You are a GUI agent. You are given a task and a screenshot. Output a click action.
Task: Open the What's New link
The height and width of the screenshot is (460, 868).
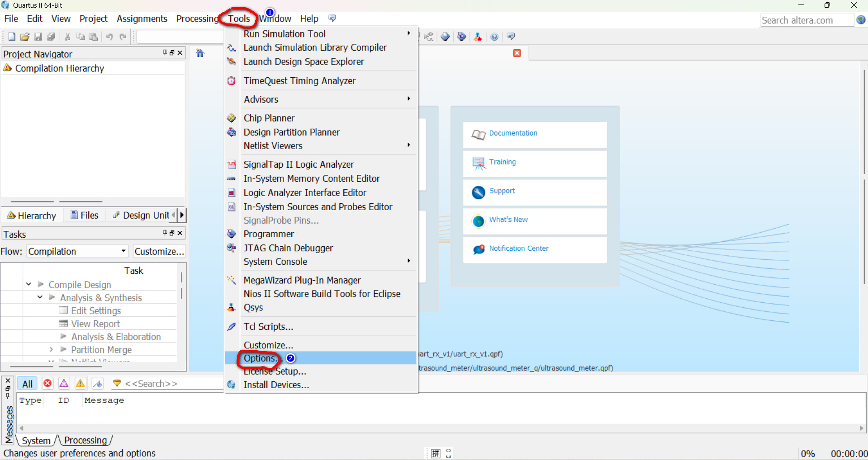pos(535,221)
